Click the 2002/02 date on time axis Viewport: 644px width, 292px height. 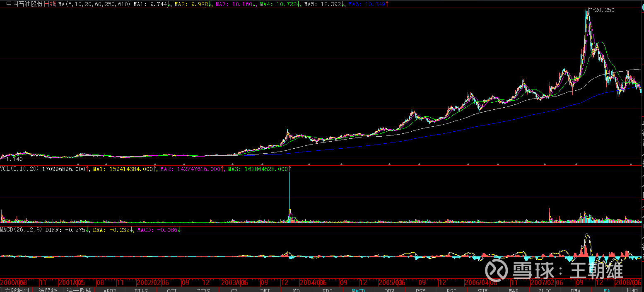click(x=148, y=282)
